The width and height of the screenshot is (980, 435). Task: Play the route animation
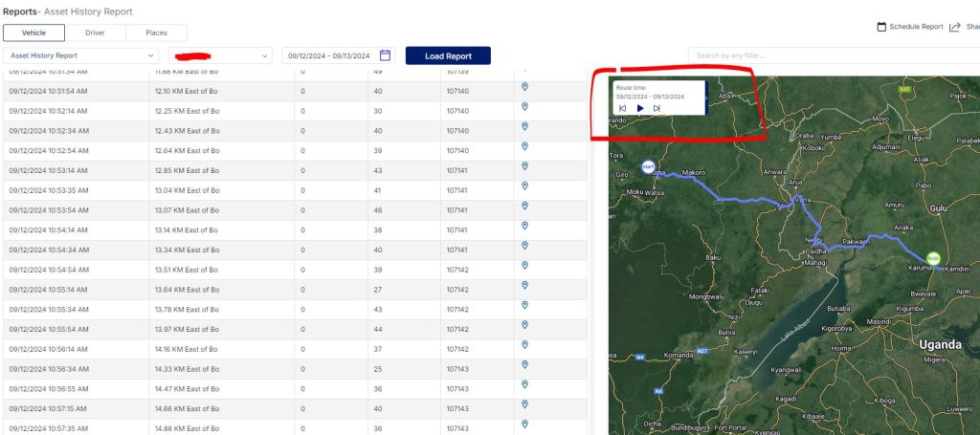coord(640,108)
